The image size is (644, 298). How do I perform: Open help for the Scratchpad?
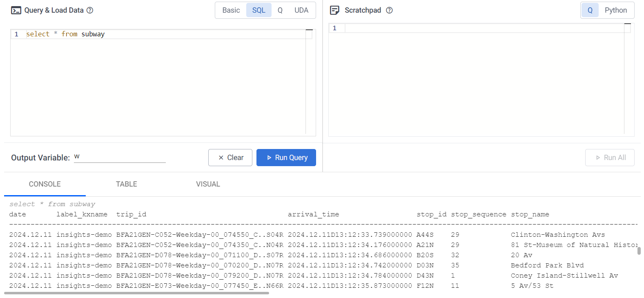389,10
